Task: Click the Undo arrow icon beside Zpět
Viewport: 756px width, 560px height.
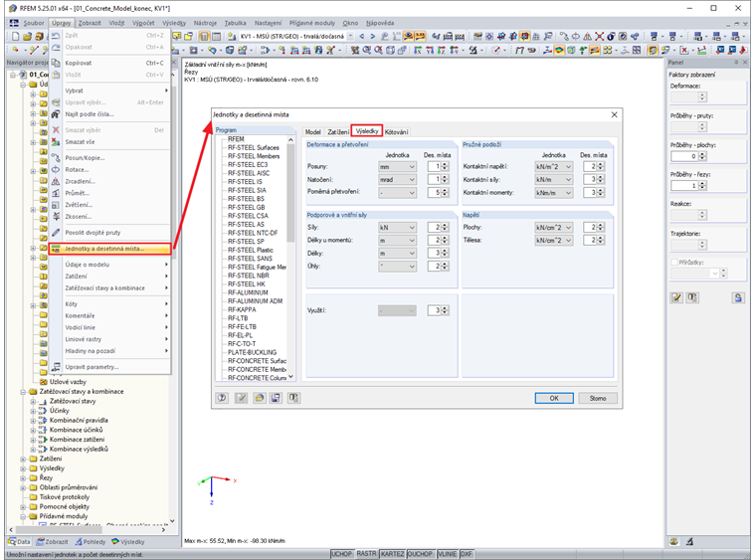Action: 56,35
